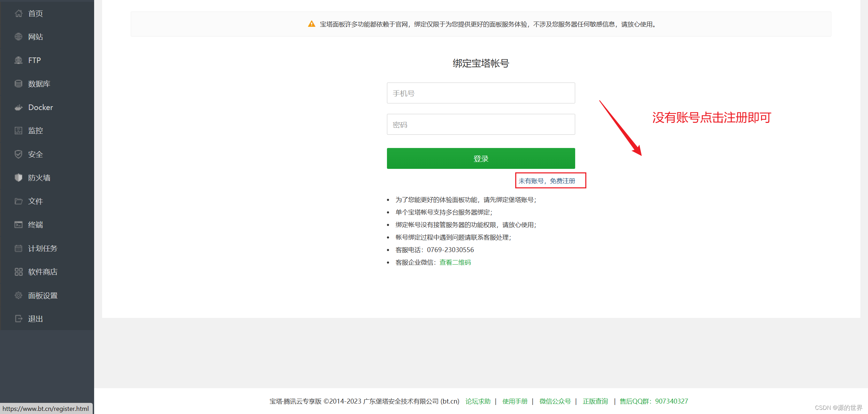Click the shield icon beside 安全

click(x=18, y=154)
